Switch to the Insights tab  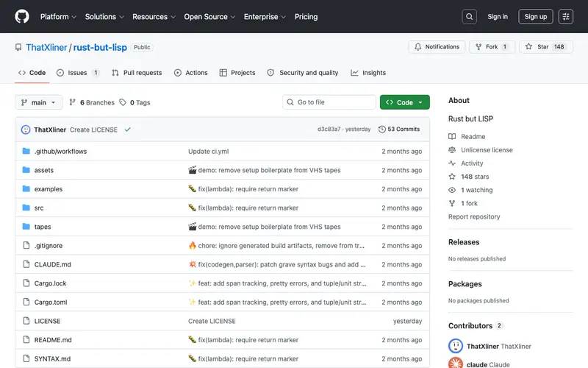pyautogui.click(x=368, y=73)
